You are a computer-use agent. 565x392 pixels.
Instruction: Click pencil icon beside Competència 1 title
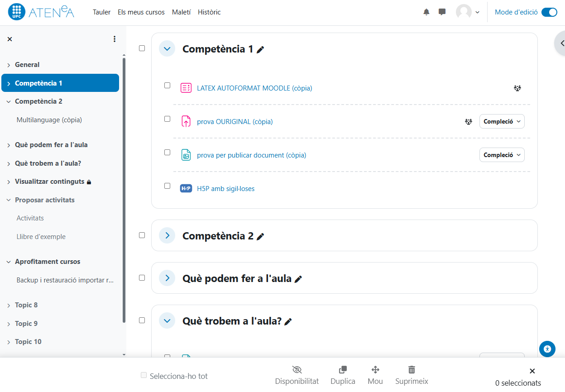[x=260, y=50]
